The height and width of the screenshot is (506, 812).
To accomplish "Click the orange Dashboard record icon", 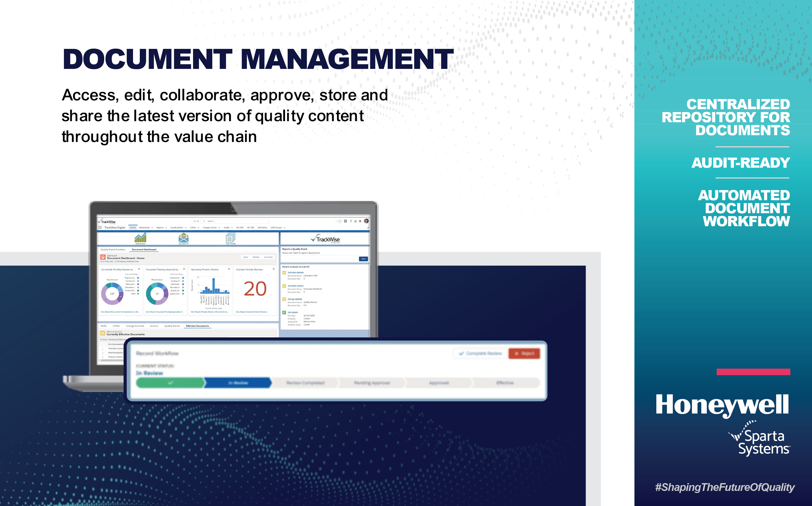I will 103,257.
